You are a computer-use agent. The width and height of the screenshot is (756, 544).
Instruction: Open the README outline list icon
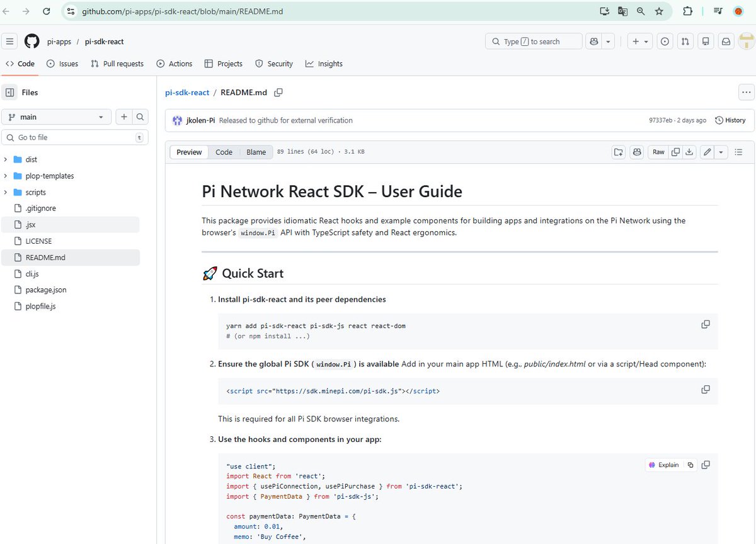pyautogui.click(x=739, y=152)
